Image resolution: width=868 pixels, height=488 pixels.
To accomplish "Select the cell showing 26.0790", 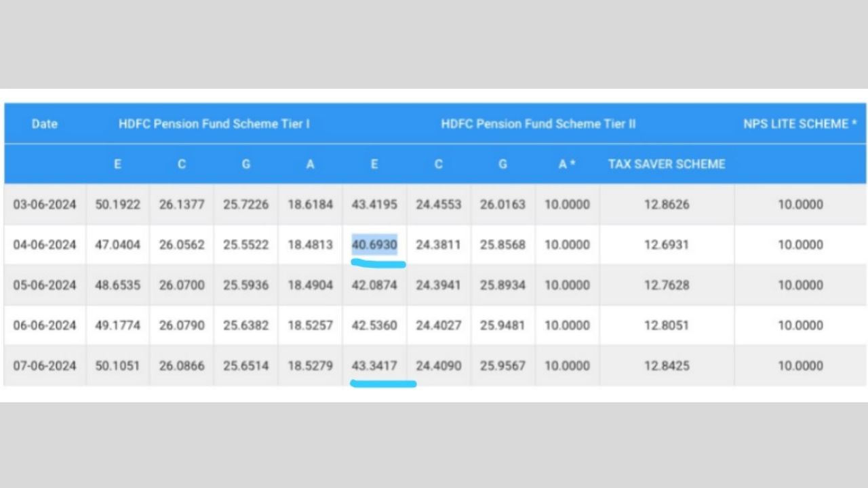I will [182, 325].
